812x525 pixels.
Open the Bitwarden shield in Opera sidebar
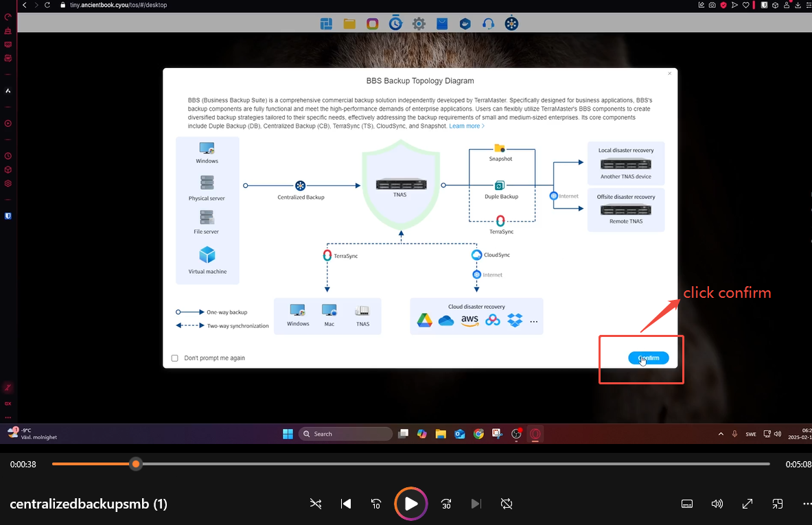(8, 216)
